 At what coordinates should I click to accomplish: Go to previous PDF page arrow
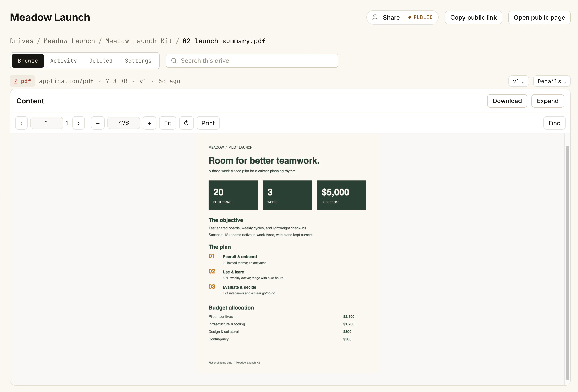pyautogui.click(x=21, y=123)
